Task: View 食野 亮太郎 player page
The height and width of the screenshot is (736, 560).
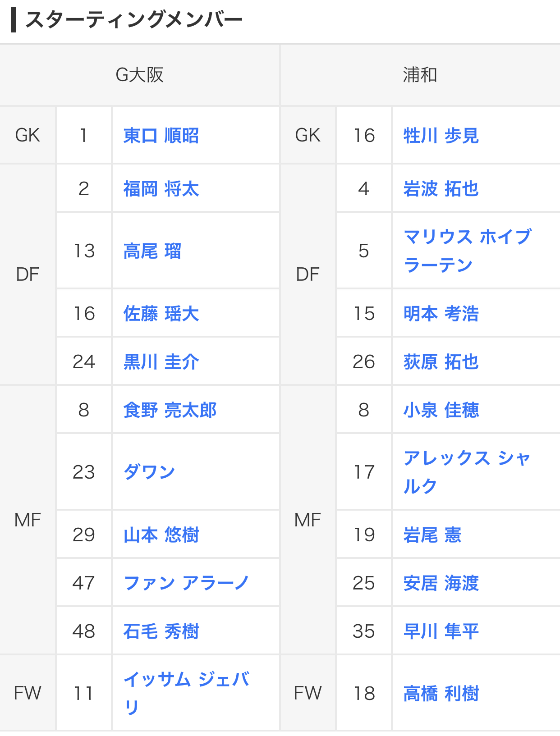Action: click(x=170, y=410)
